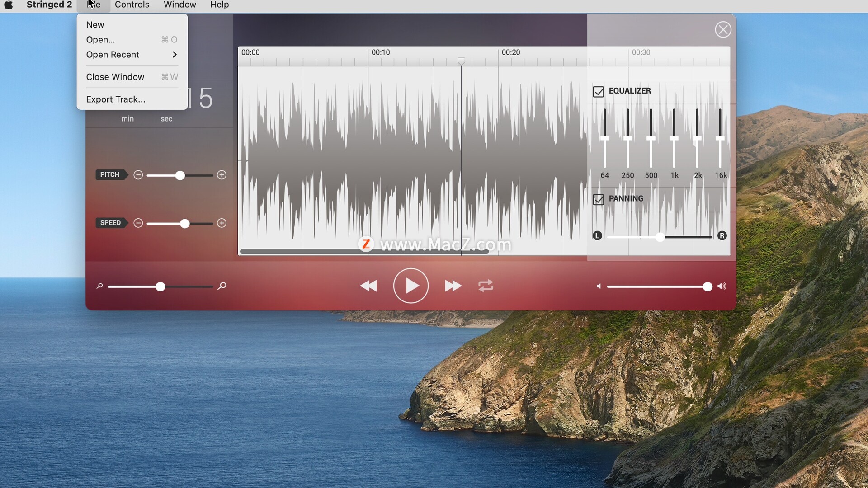The width and height of the screenshot is (868, 488).
Task: Click the speed slider handle
Action: pyautogui.click(x=184, y=224)
